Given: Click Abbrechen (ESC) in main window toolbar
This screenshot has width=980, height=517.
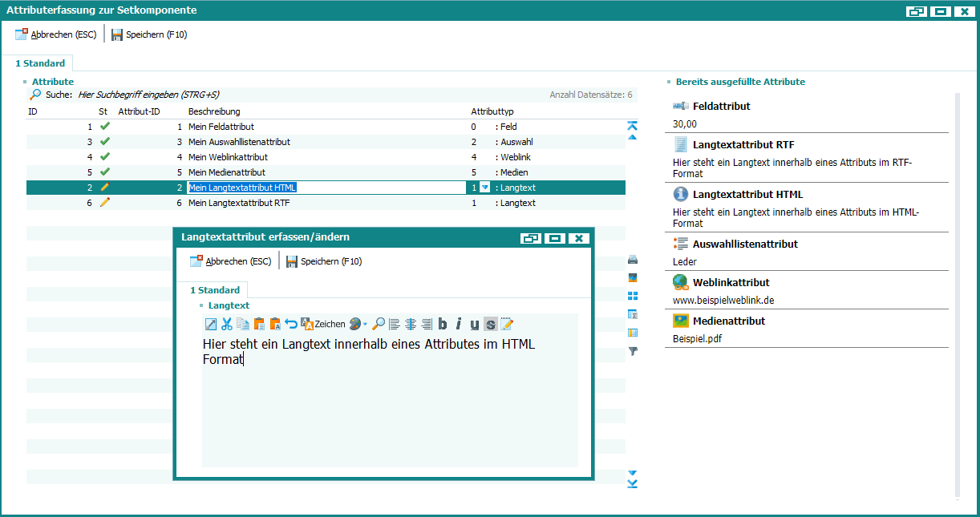Looking at the screenshot, I should pyautogui.click(x=55, y=34).
